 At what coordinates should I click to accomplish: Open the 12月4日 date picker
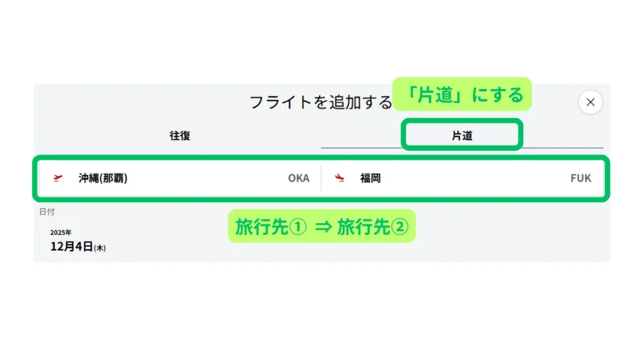[x=72, y=246]
